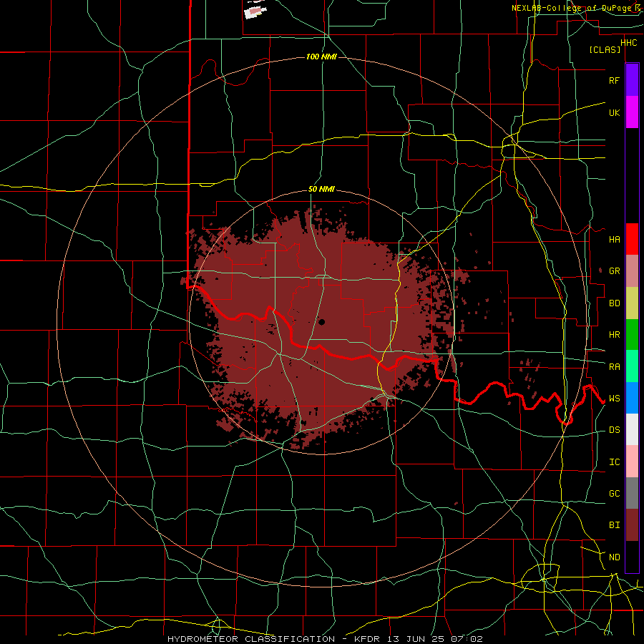Click the BI dark red legend swatch

(x=632, y=525)
